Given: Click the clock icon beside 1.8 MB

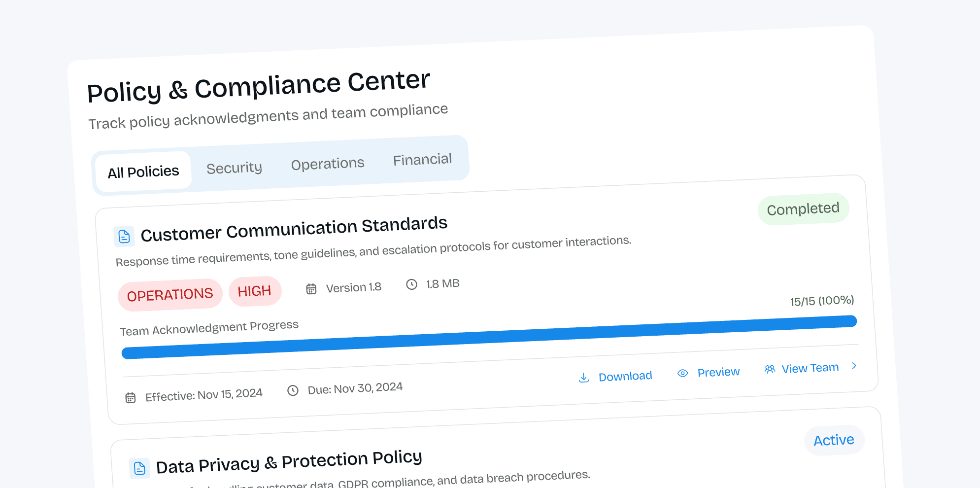Looking at the screenshot, I should [x=412, y=284].
